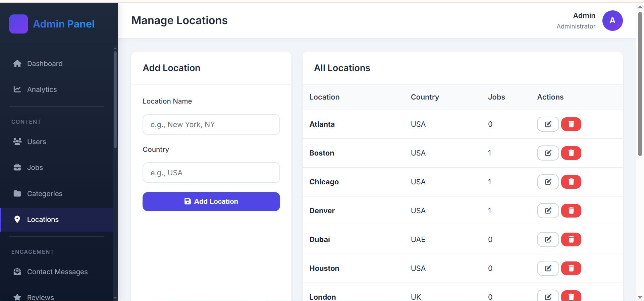The width and height of the screenshot is (644, 301).
Task: Edit the Denver location entry
Action: pos(548,211)
